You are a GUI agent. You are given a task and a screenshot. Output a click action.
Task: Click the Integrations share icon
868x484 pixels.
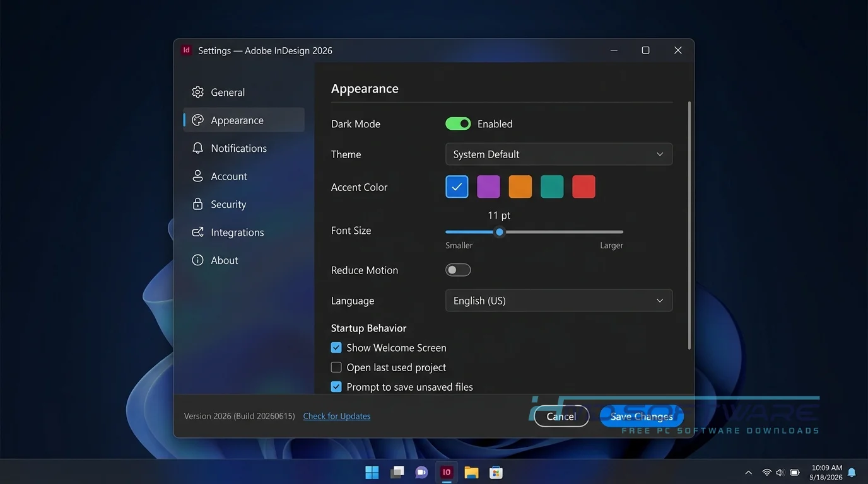(197, 233)
